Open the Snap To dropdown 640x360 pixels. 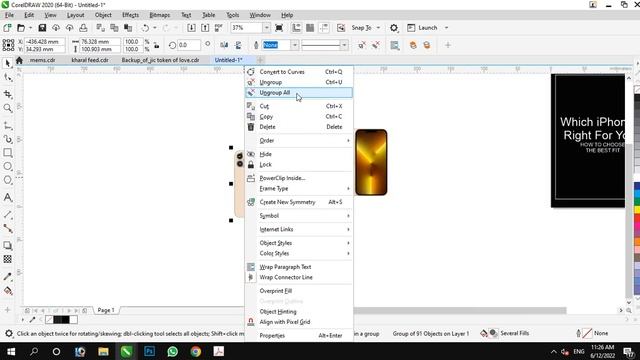click(378, 28)
